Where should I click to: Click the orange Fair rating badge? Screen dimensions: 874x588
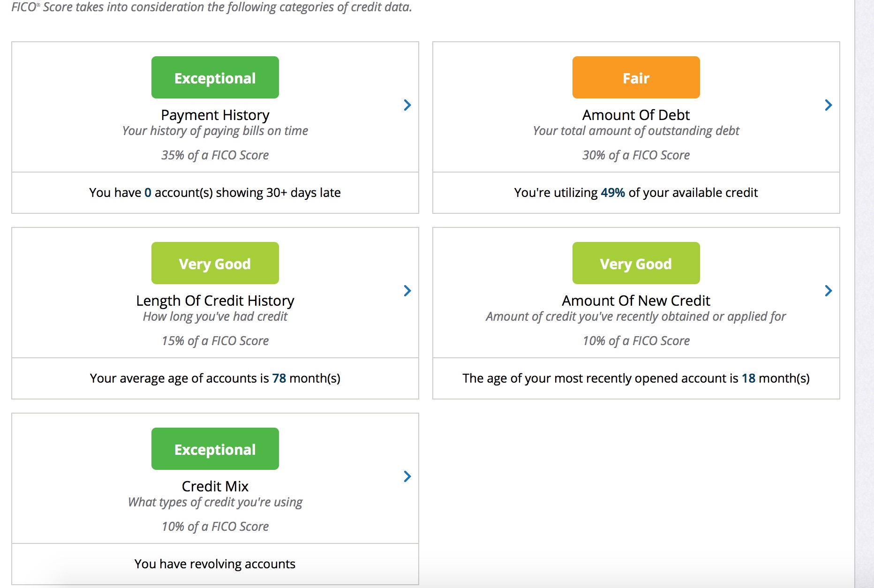636,77
